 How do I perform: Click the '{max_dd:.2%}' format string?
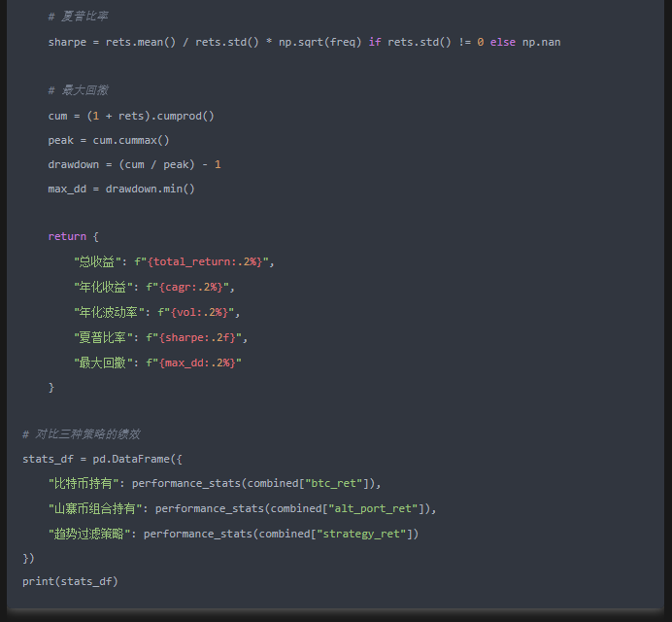click(197, 363)
